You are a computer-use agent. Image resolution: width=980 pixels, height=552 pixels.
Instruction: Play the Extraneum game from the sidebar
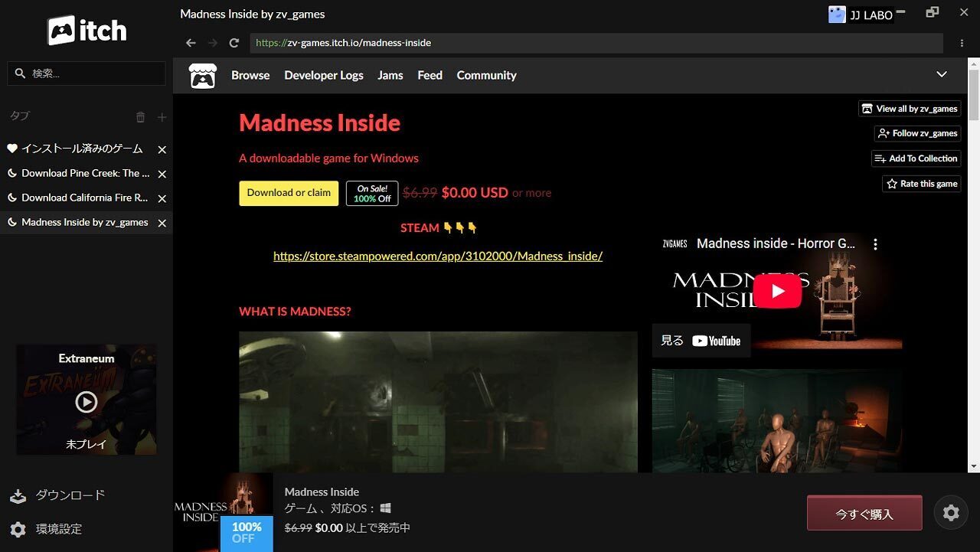(x=87, y=402)
